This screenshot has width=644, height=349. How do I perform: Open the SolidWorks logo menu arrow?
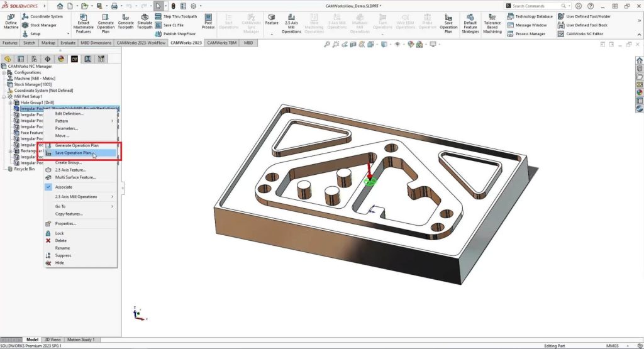tap(45, 6)
